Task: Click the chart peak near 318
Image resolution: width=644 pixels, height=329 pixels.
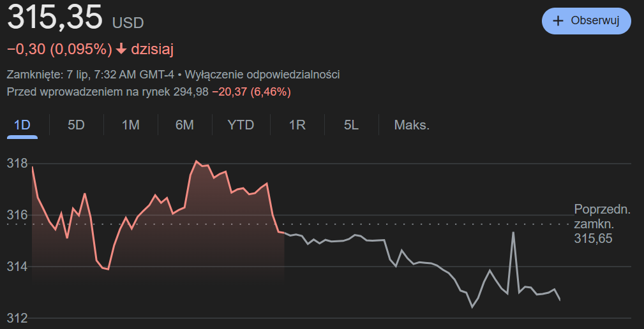Action: click(196, 161)
